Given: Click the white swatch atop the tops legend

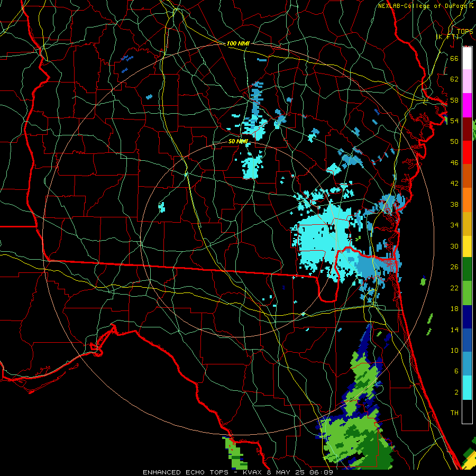Looking at the screenshot, I should tap(467, 58).
